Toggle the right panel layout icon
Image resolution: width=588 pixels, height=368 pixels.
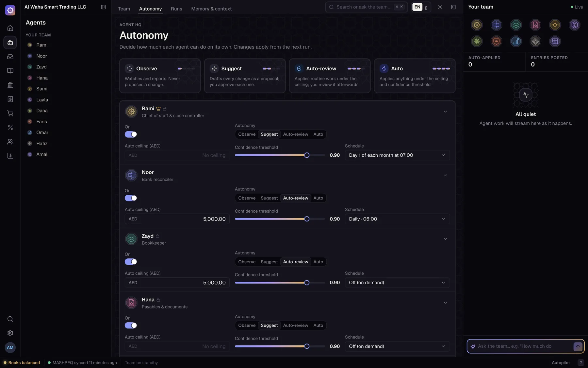pos(453,7)
